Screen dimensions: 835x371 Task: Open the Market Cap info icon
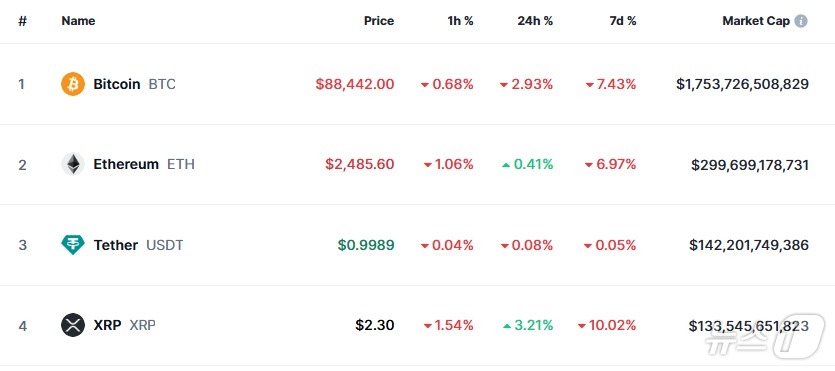pos(801,21)
